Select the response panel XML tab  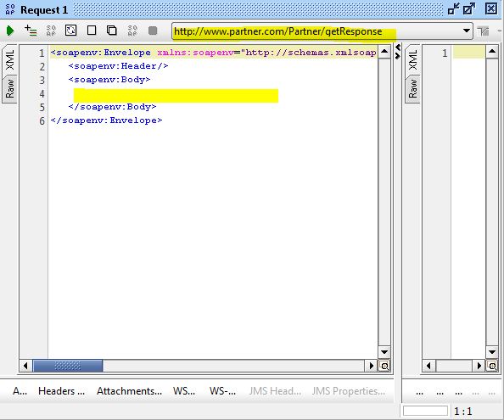pos(412,59)
